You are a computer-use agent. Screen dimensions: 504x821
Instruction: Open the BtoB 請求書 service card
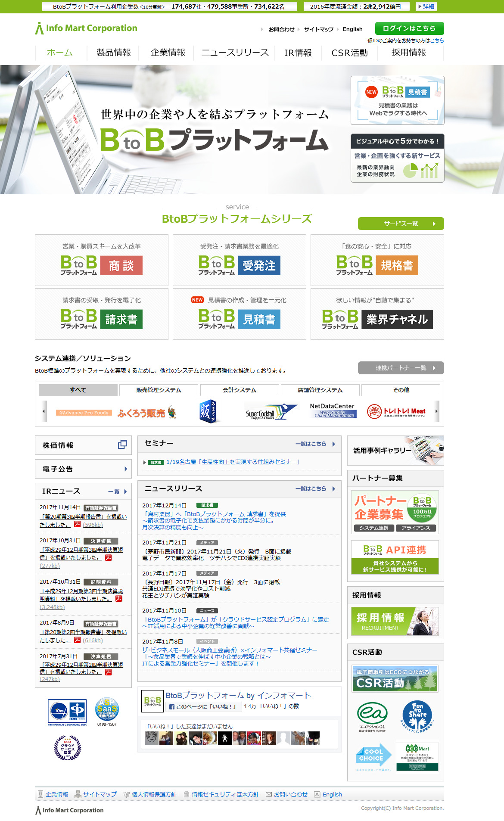[x=102, y=314]
